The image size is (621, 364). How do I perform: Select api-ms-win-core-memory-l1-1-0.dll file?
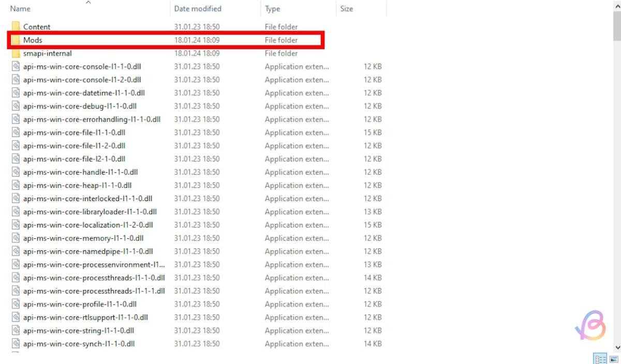pos(83,238)
